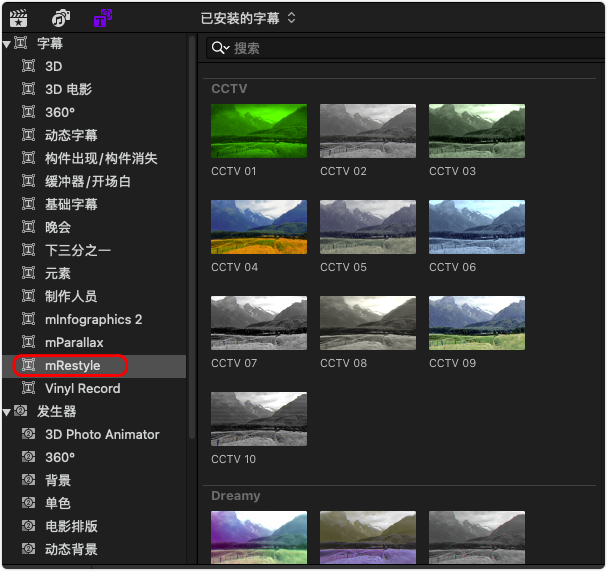The image size is (607, 571).
Task: Click the title icon beside 3D 电影
Action: click(29, 89)
